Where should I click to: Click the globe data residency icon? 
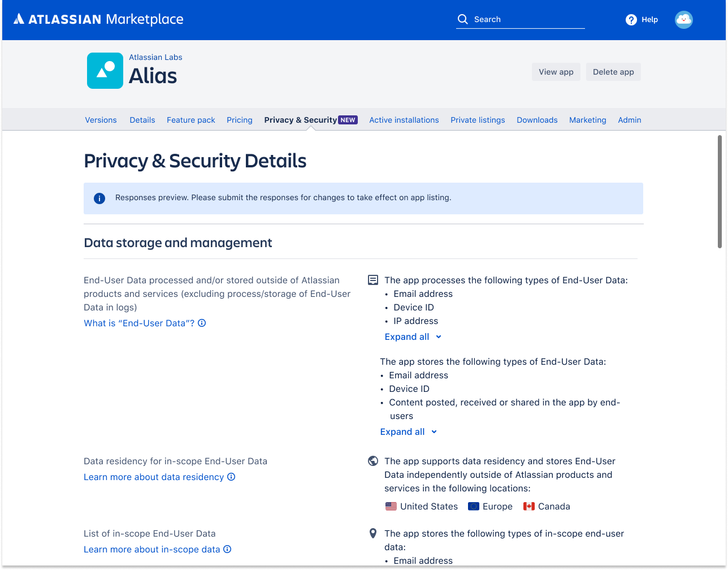click(373, 461)
